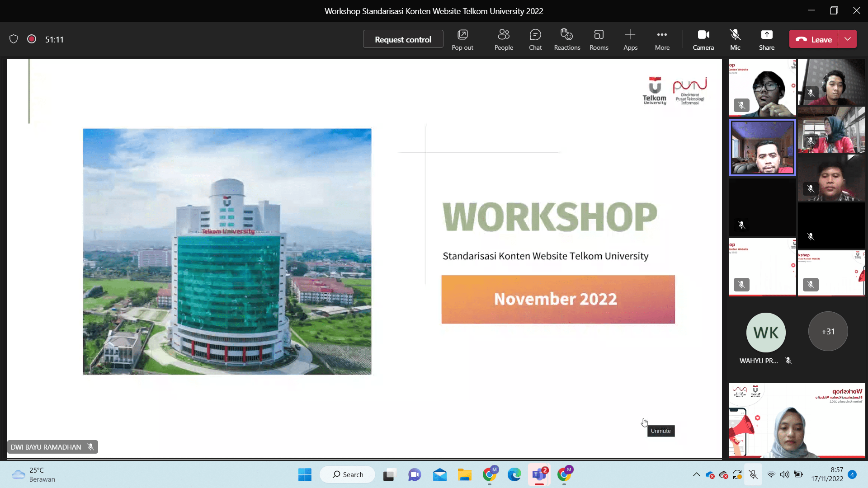Click the WAHYU PR... participant name
This screenshot has height=488, width=868.
pyautogui.click(x=759, y=361)
